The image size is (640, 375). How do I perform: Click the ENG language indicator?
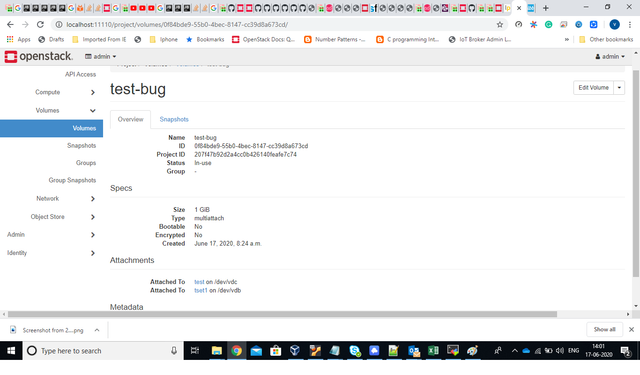click(x=573, y=351)
